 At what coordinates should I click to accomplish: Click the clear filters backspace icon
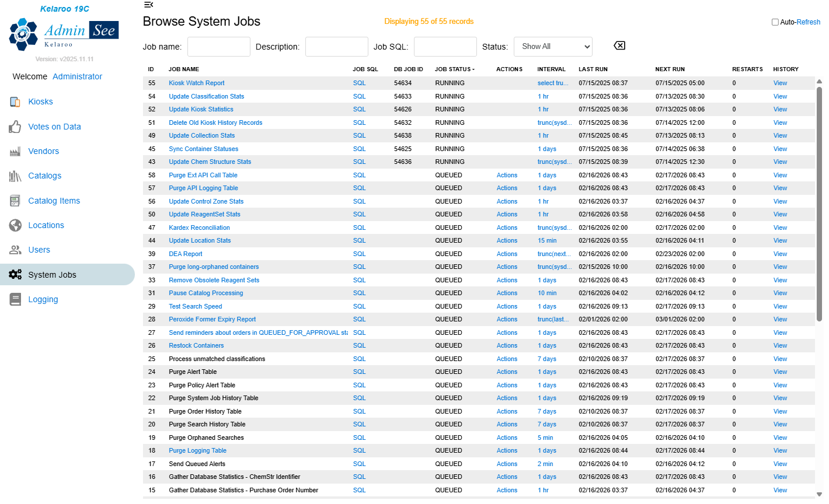[619, 45]
